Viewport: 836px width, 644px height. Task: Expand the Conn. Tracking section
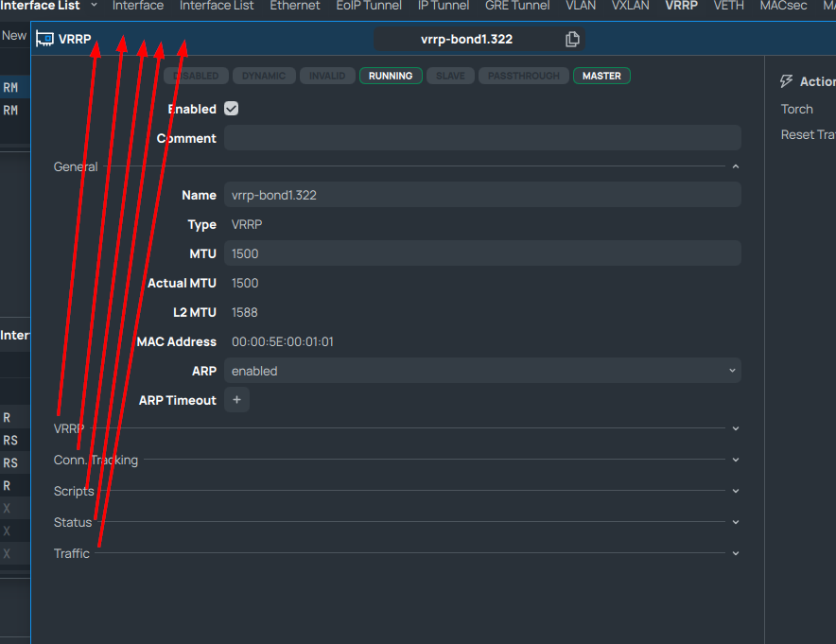(x=736, y=460)
